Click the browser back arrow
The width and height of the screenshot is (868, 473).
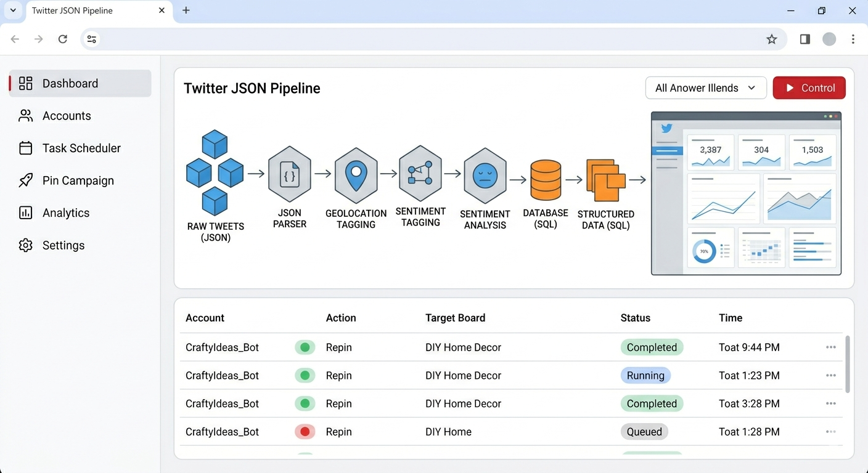15,39
